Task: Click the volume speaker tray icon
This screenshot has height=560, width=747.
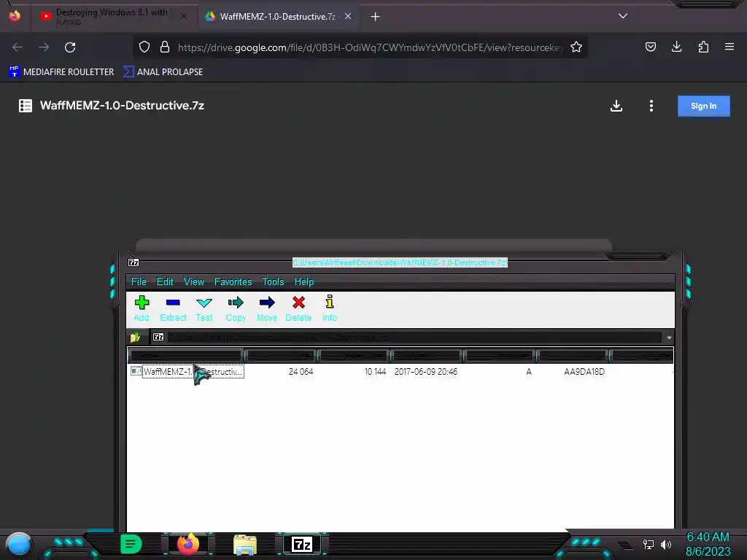Action: click(x=665, y=544)
